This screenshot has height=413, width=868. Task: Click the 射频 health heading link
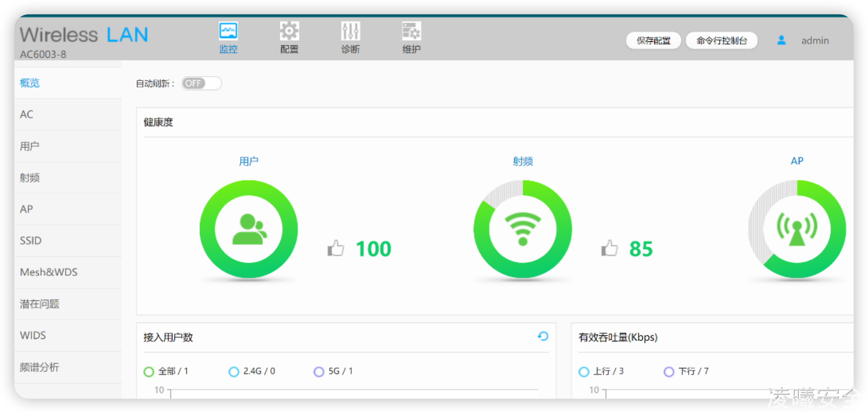522,161
